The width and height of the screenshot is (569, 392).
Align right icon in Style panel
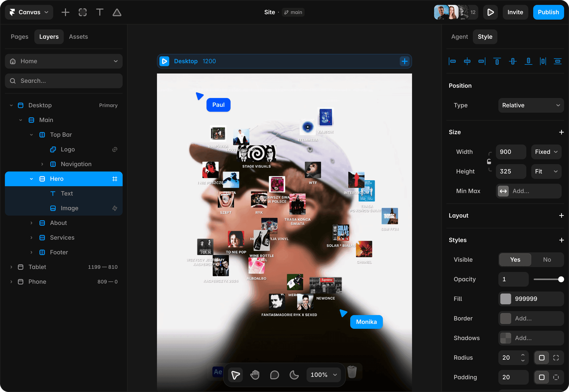[482, 61]
